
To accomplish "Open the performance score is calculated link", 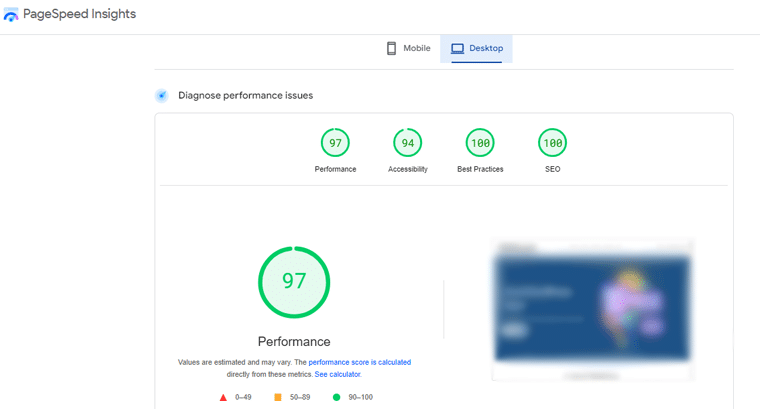I will pyautogui.click(x=360, y=362).
